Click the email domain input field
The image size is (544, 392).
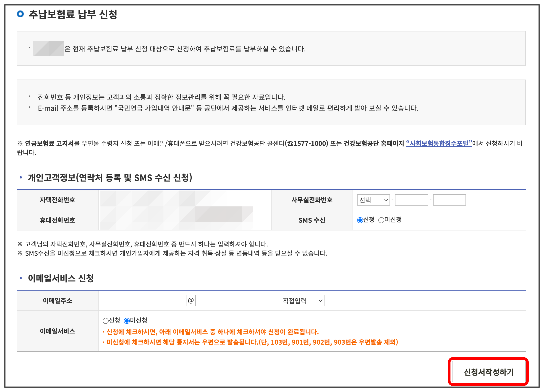[x=237, y=300]
